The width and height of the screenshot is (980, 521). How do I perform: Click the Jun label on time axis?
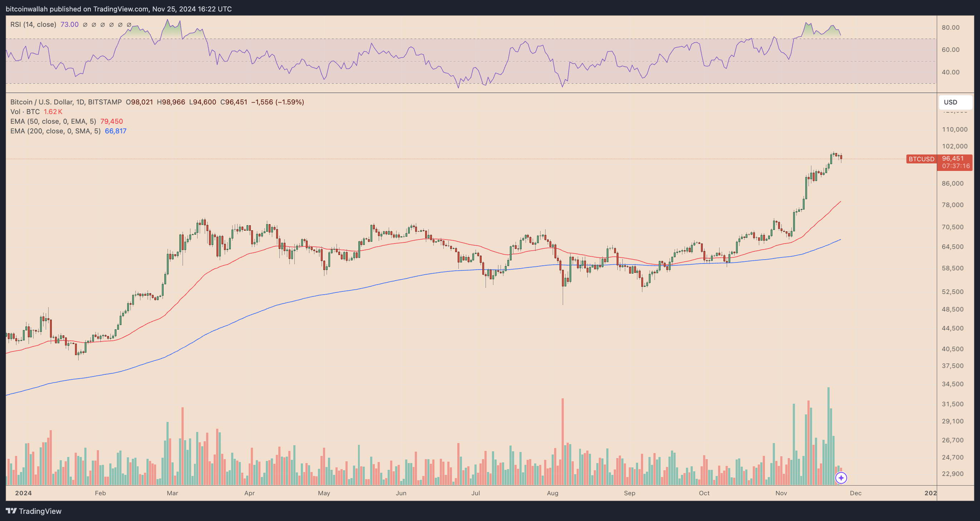pos(401,493)
